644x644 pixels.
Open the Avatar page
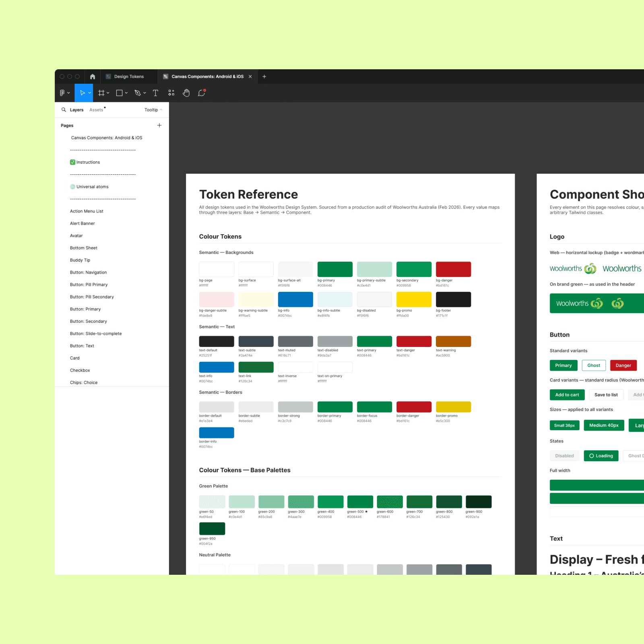(x=76, y=236)
